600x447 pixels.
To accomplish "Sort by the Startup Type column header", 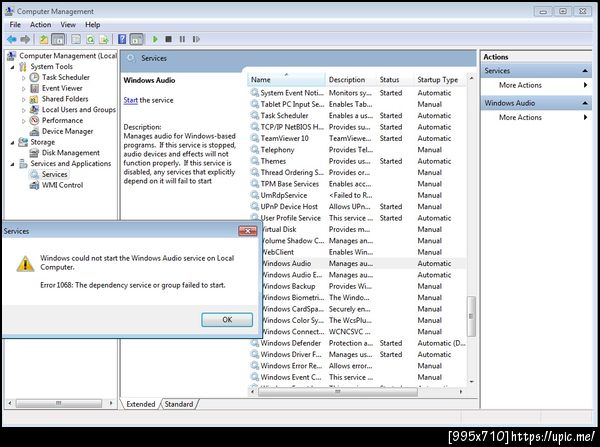I will [x=440, y=80].
